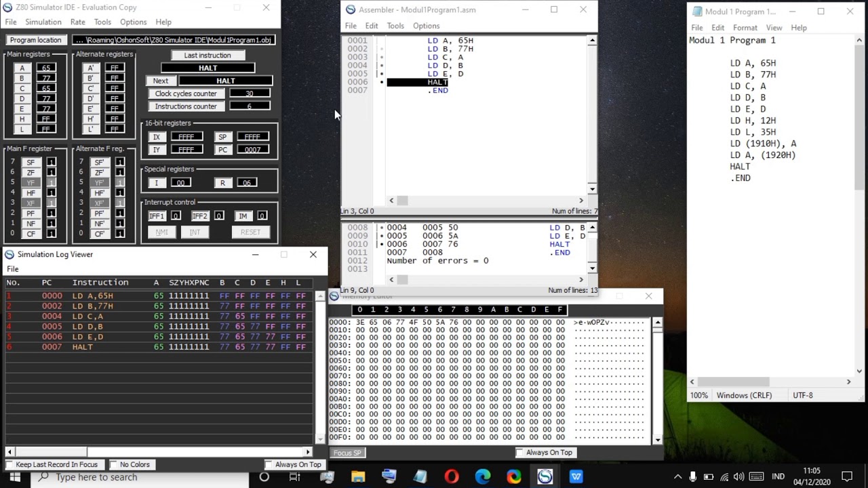Open the Action Center notifications icon
This screenshot has height=488, width=868.
pos(846,477)
